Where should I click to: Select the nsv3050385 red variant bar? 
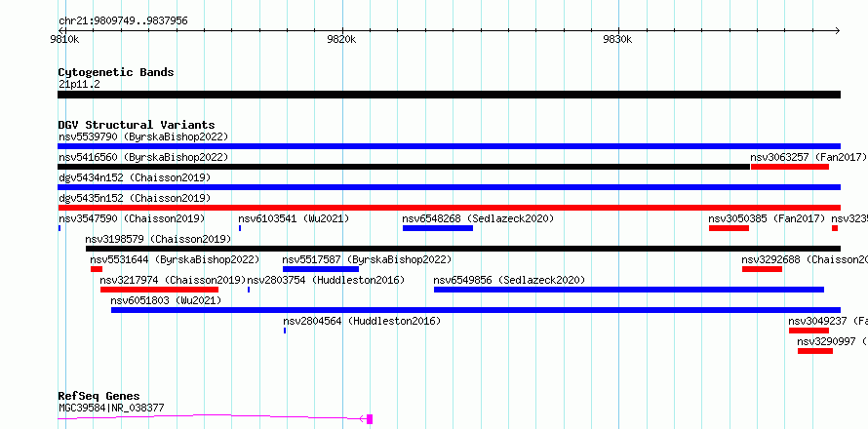tap(730, 228)
